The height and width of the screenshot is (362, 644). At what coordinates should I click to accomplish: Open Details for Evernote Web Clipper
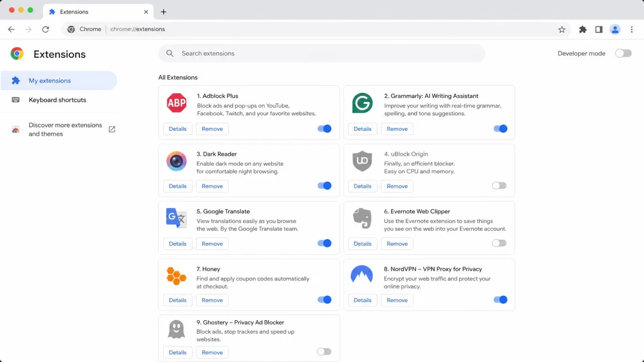[362, 243]
